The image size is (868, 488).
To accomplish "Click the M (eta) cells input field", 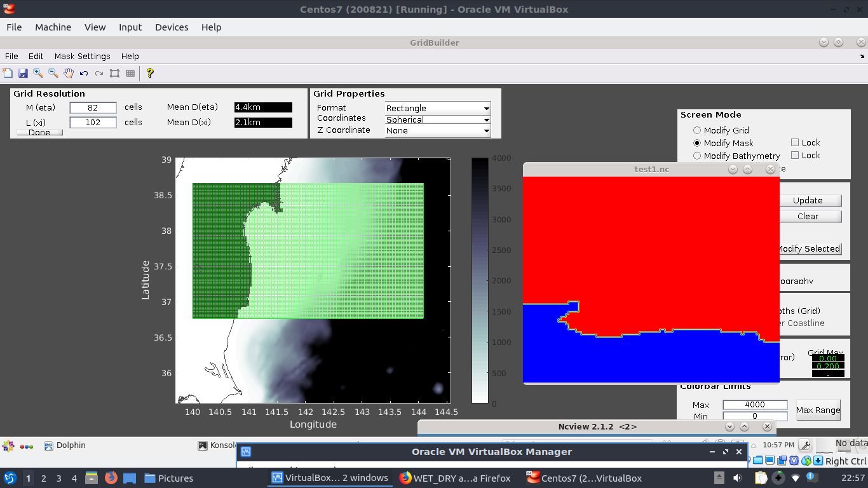I will [93, 108].
